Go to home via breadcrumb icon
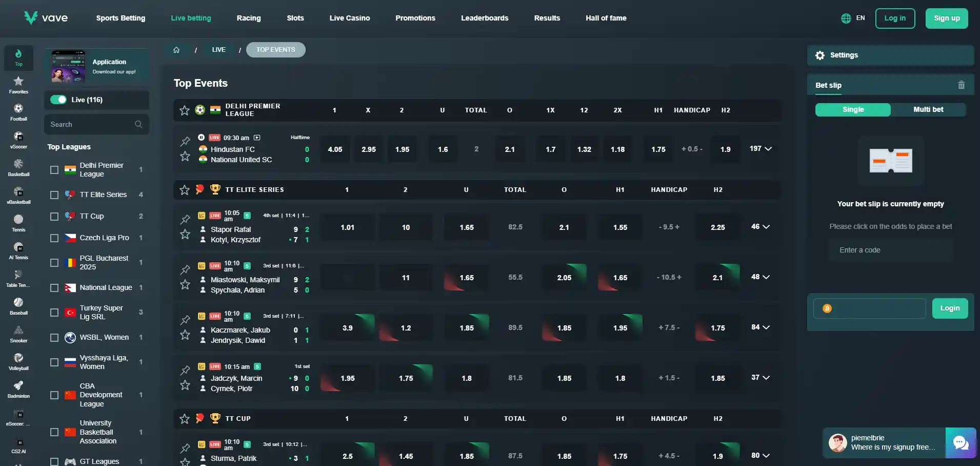Image resolution: width=980 pixels, height=466 pixels. (176, 50)
